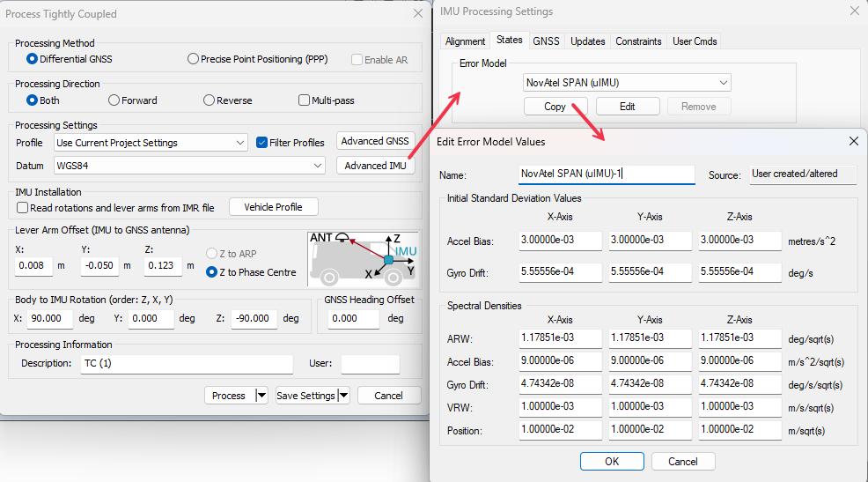868x482 pixels.
Task: Click the lever arm Z offset field
Action: (x=163, y=266)
